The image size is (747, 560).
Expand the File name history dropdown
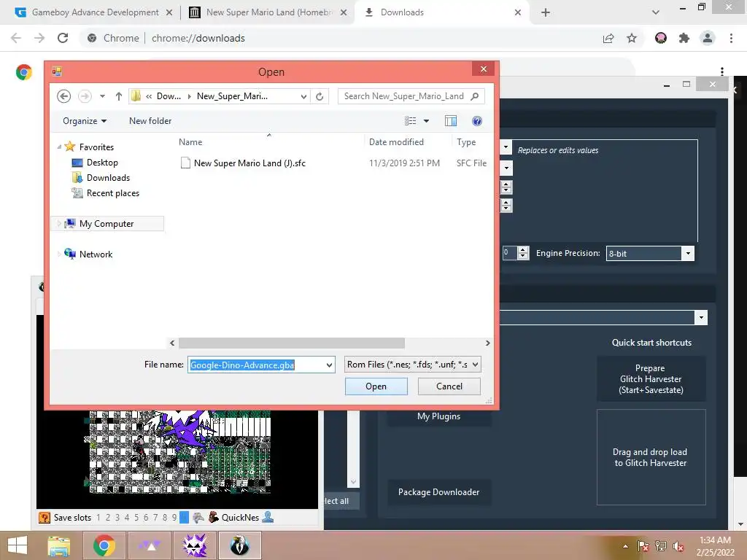coord(329,365)
